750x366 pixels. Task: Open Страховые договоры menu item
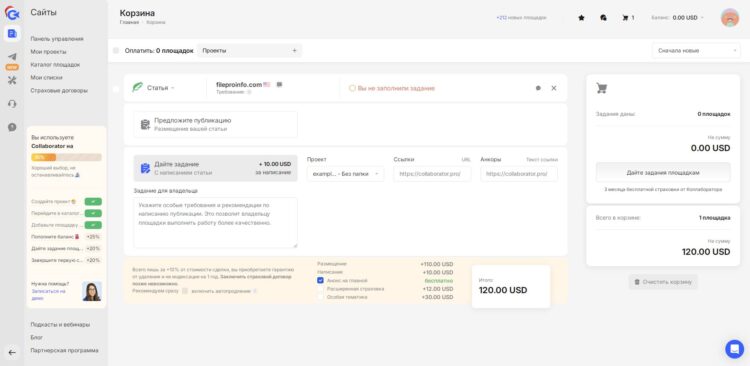click(59, 90)
